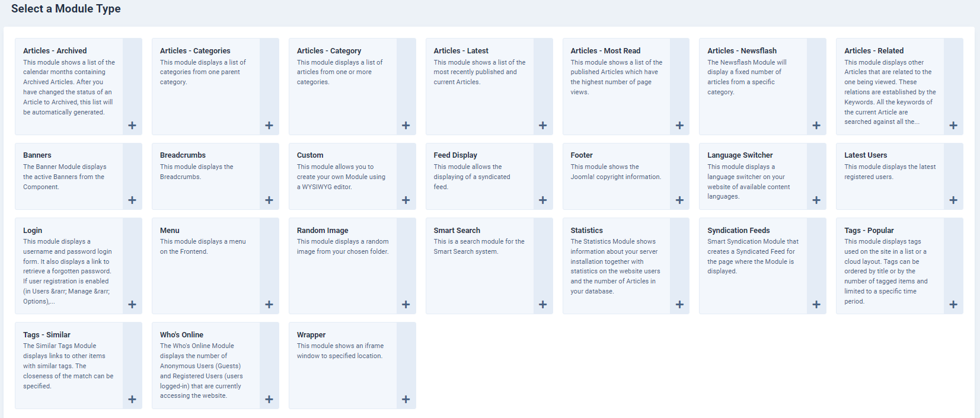
Task: Choose the Menu module title
Action: click(x=170, y=231)
